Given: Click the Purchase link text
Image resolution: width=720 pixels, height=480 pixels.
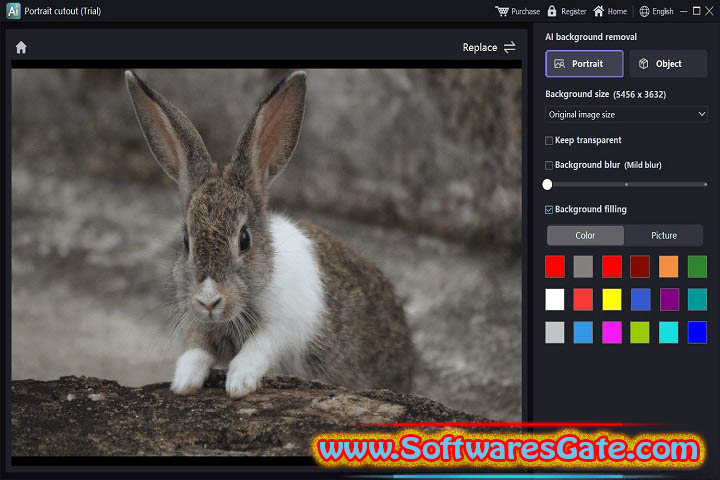Looking at the screenshot, I should tap(525, 11).
